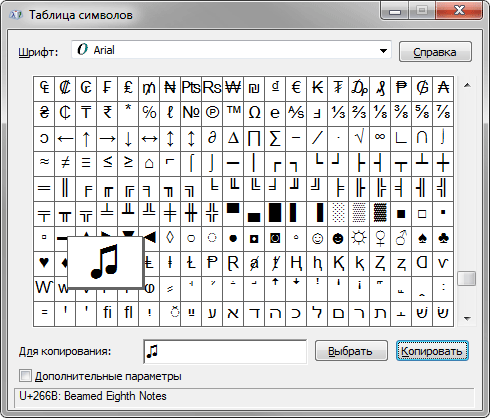This screenshot has height=418, width=490.
Task: Click the Копировать button
Action: (432, 351)
